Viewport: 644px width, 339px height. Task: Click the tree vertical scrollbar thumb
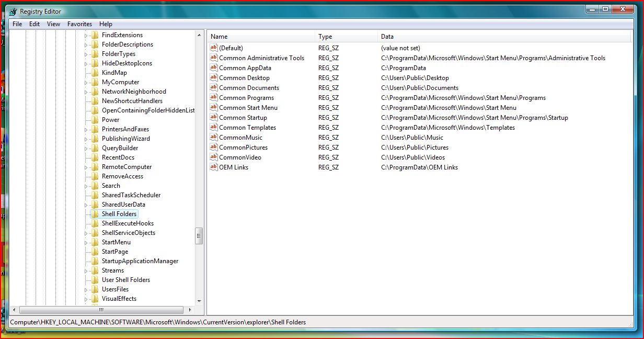(199, 236)
